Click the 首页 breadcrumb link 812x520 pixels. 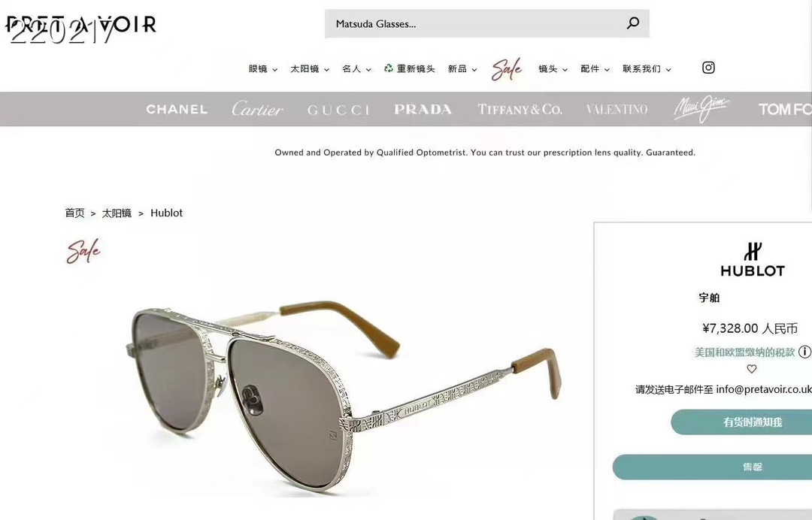[x=74, y=213]
